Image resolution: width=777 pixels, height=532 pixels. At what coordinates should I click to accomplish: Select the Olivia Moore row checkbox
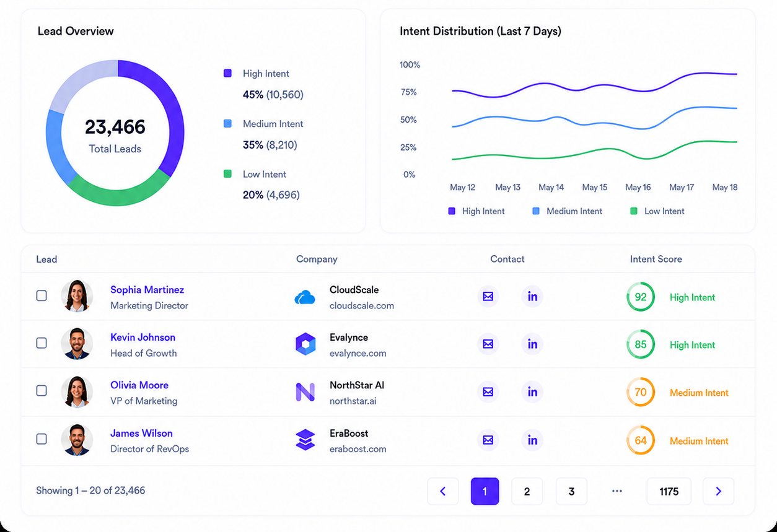click(x=42, y=391)
